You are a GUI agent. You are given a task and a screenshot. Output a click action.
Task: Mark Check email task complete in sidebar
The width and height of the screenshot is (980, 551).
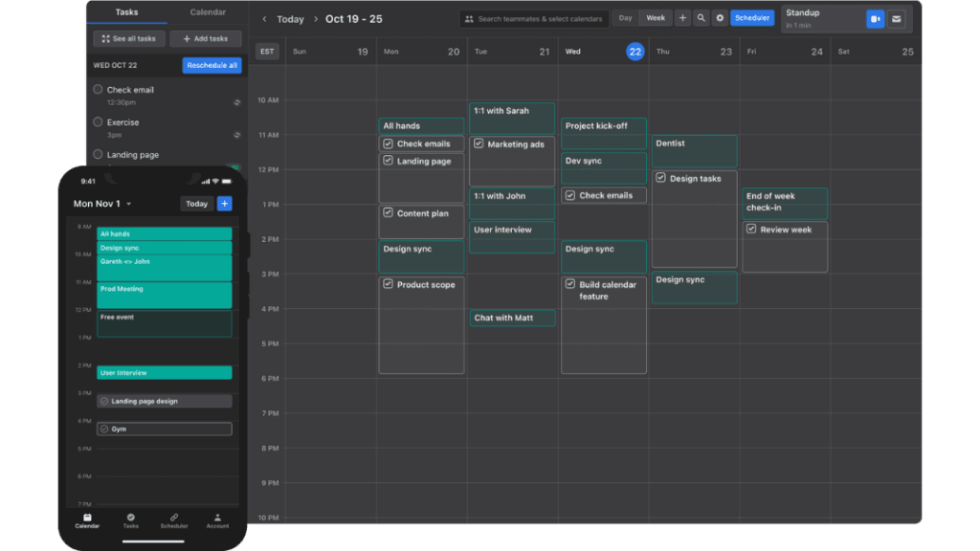[x=98, y=89]
